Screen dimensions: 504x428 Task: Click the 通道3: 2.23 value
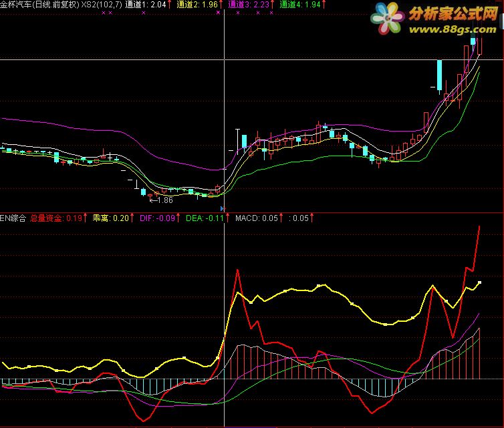[249, 5]
